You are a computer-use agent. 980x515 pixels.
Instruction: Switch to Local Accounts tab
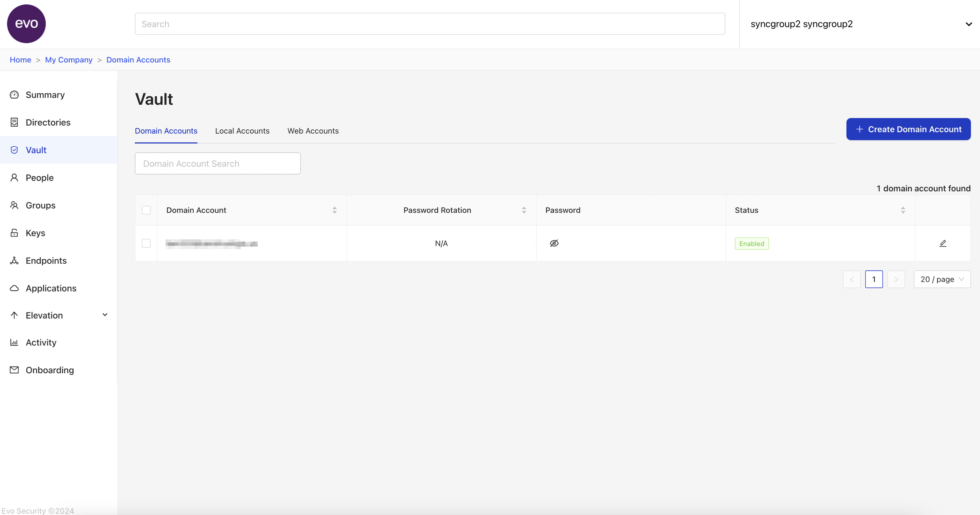pos(242,131)
